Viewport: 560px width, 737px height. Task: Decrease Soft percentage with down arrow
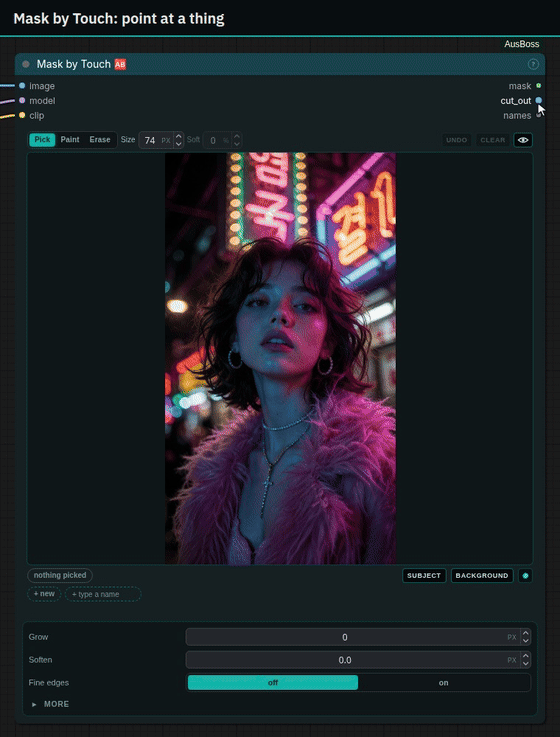tap(237, 143)
